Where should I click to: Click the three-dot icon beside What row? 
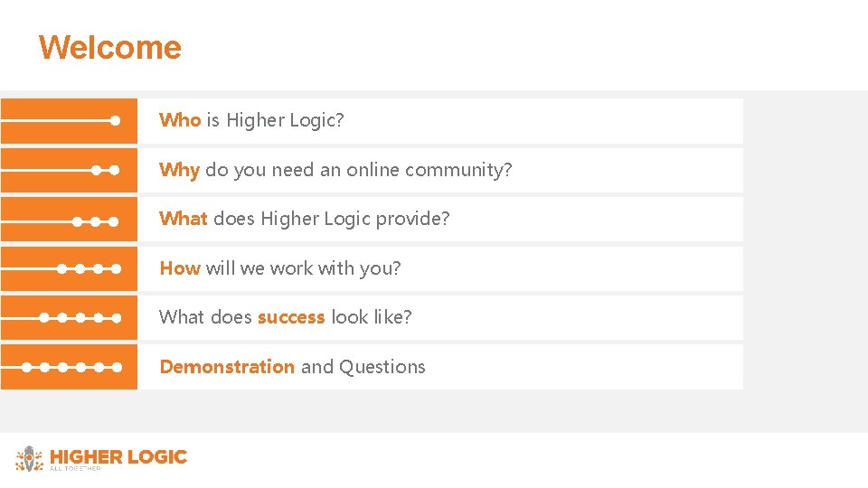click(95, 220)
